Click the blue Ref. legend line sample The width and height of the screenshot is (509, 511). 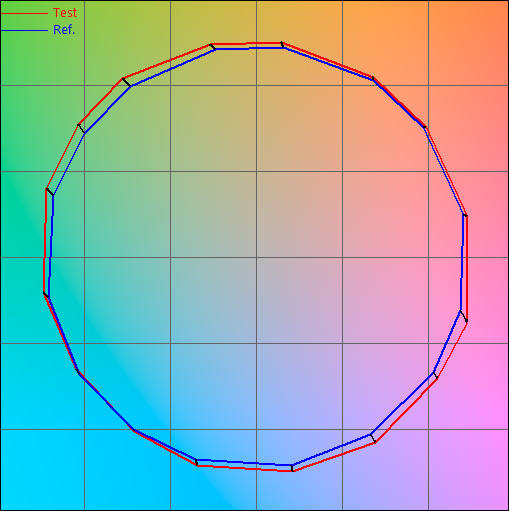pos(25,31)
